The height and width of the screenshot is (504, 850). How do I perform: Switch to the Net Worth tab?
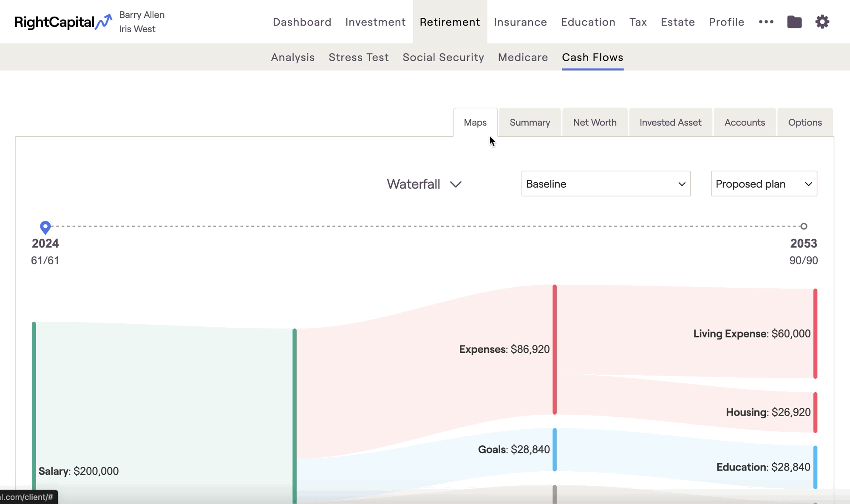tap(595, 122)
